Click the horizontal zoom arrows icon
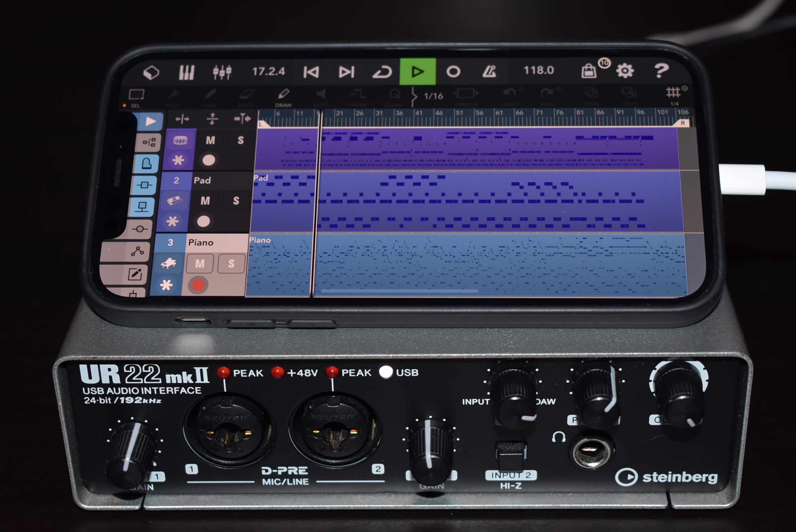 click(182, 119)
